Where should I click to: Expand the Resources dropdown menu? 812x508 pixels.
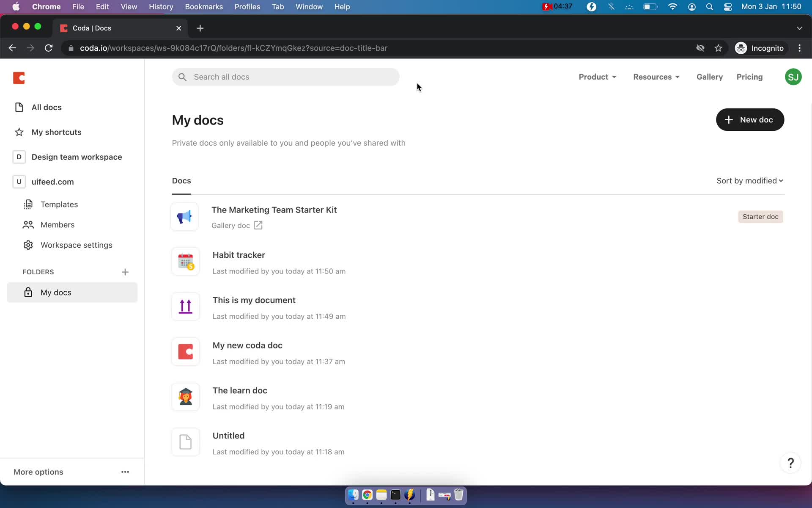(656, 77)
